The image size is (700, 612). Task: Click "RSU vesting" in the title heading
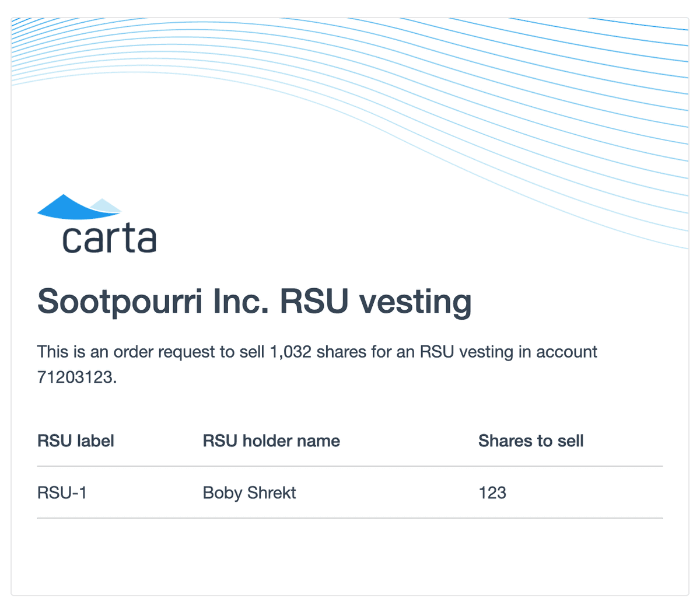(x=376, y=302)
